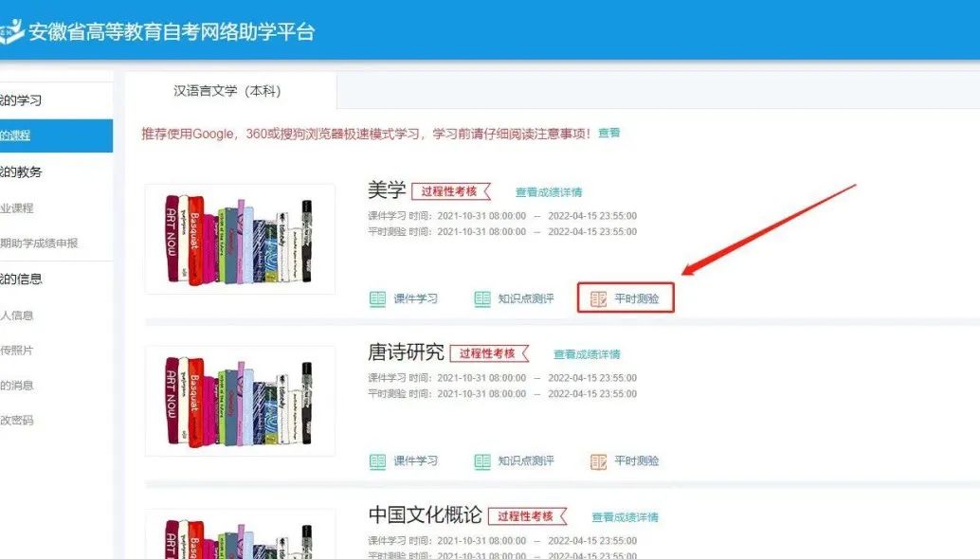This screenshot has width=980, height=559.
Task: Open the 唐诗研究 course book thumbnail
Action: click(x=240, y=402)
